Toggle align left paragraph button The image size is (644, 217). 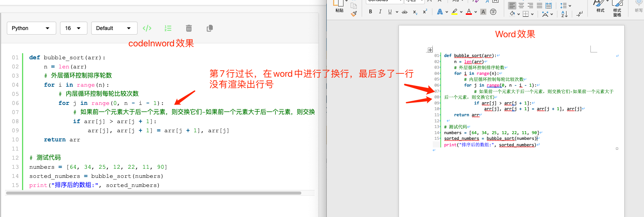(x=512, y=6)
